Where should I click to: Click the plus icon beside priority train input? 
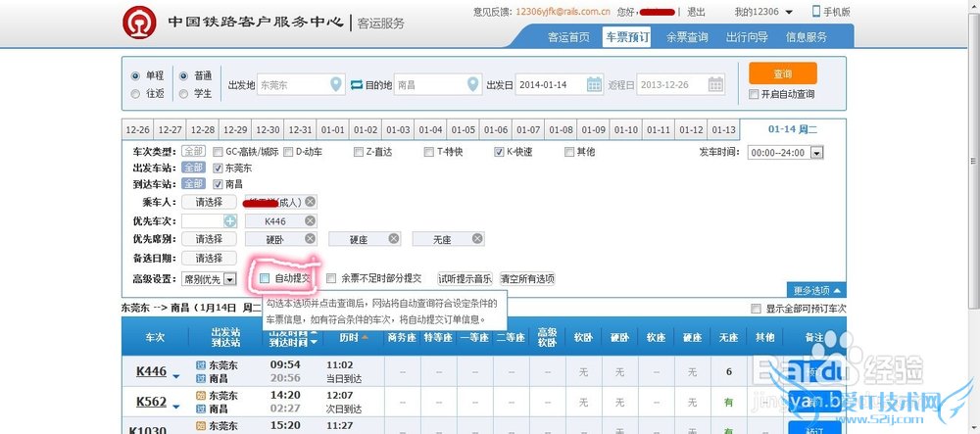[230, 221]
